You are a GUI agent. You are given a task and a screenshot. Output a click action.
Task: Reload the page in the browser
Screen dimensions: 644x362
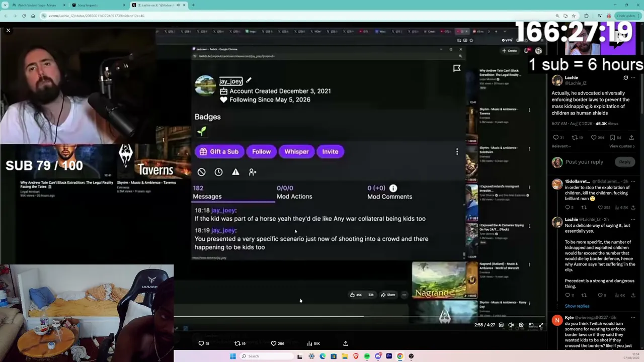pyautogui.click(x=24, y=16)
